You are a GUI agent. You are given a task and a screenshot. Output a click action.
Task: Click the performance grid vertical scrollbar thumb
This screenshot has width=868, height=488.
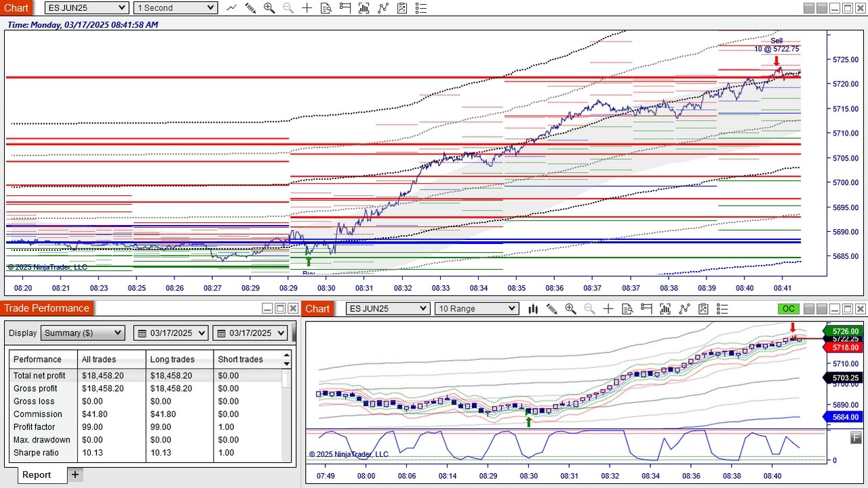click(x=287, y=378)
